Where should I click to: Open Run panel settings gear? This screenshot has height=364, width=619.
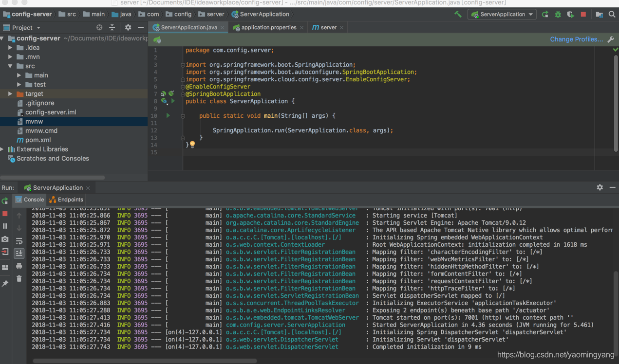600,187
